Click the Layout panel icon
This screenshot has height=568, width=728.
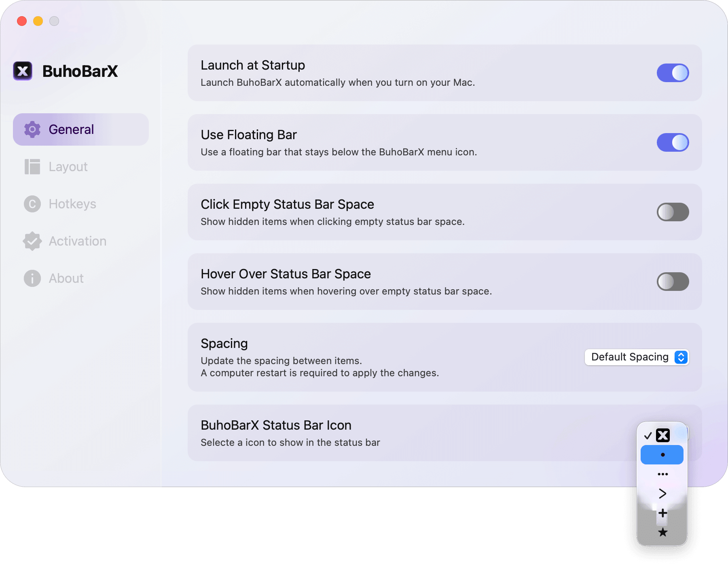(32, 167)
